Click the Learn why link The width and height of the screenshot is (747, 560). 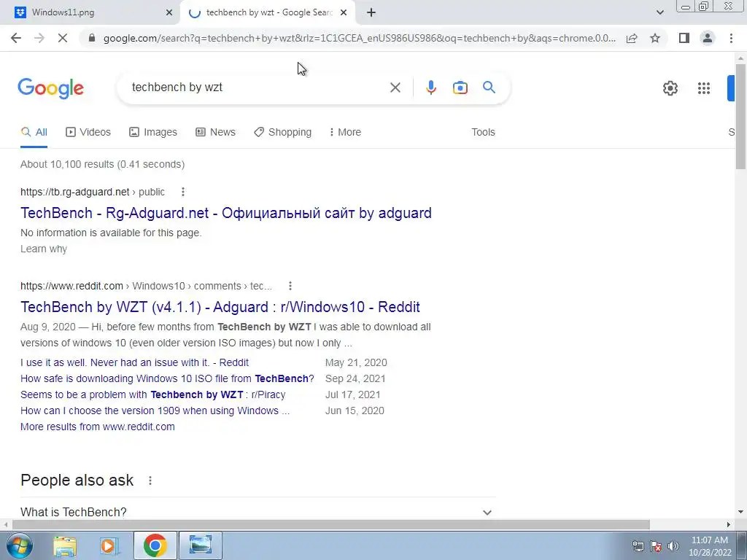(x=44, y=249)
